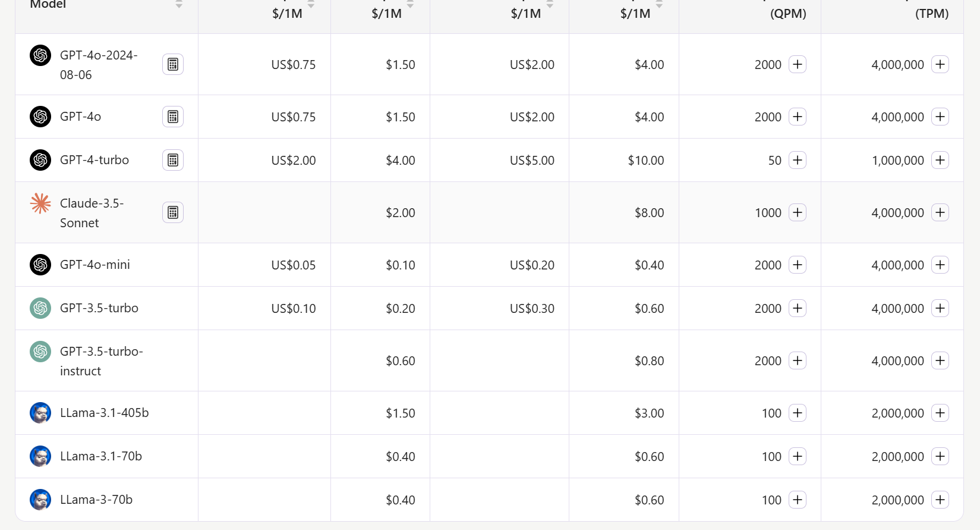Click the QPM plus for GPT-4o-2024-08-06
Screen dimensions: 980x530
click(x=798, y=64)
